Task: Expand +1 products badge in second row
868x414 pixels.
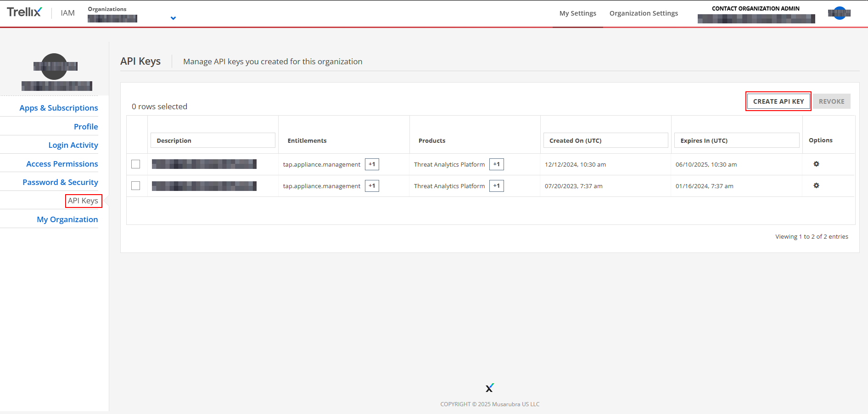Action: 496,186
